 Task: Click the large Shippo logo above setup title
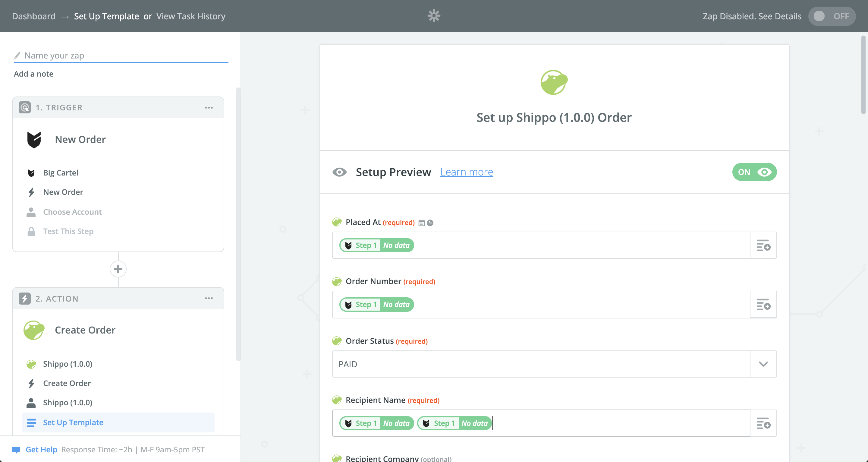tap(554, 82)
